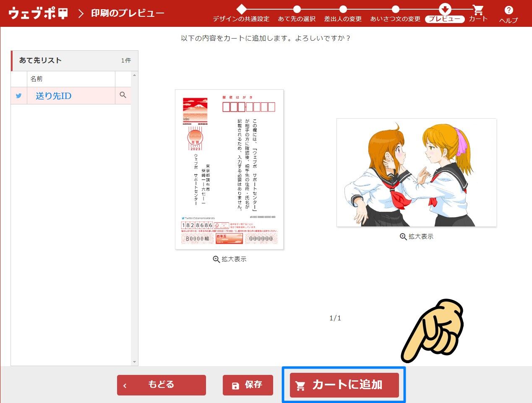The width and height of the screenshot is (532, 403).
Task: Click 拡大表示 under the illustration side
Action: pyautogui.click(x=417, y=237)
